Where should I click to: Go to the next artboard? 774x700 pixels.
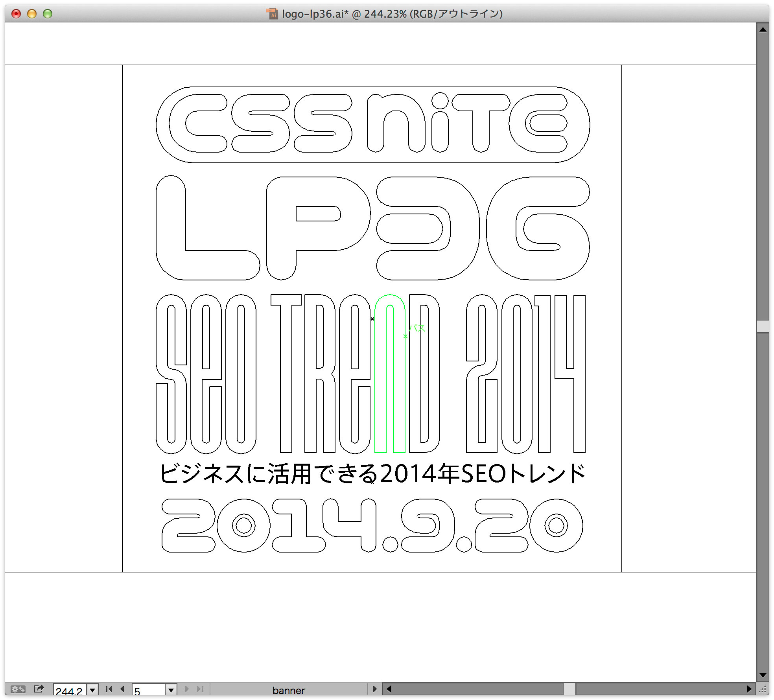187,689
